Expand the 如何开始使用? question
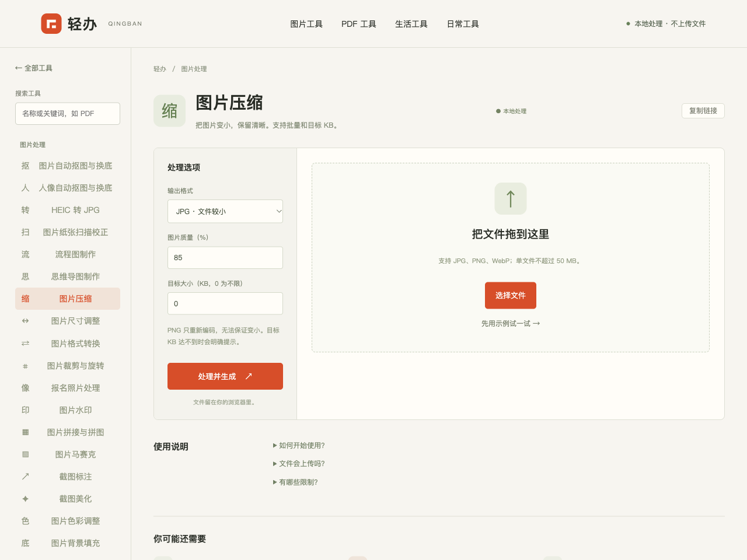The image size is (747, 560). coord(299,446)
